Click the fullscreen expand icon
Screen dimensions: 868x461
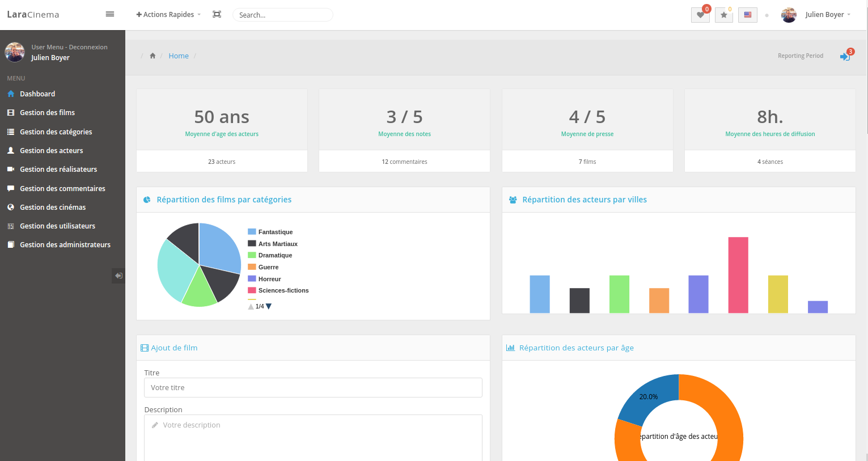[217, 14]
